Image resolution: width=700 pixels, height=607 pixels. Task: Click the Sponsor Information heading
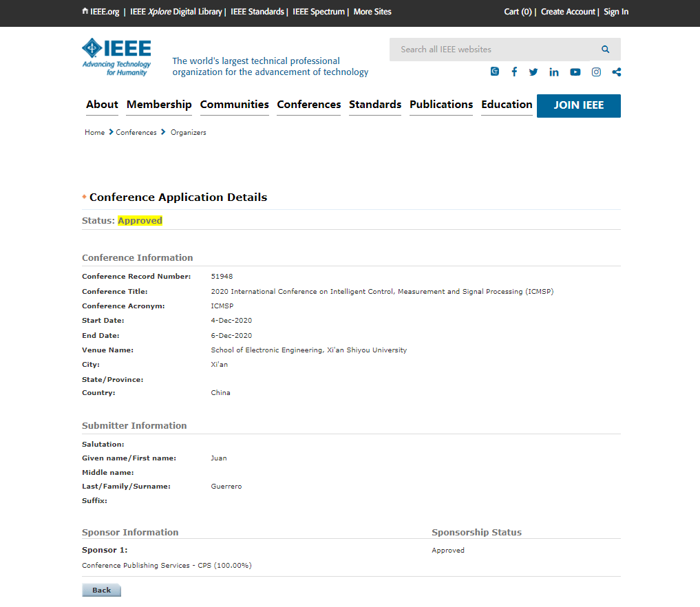tap(130, 532)
